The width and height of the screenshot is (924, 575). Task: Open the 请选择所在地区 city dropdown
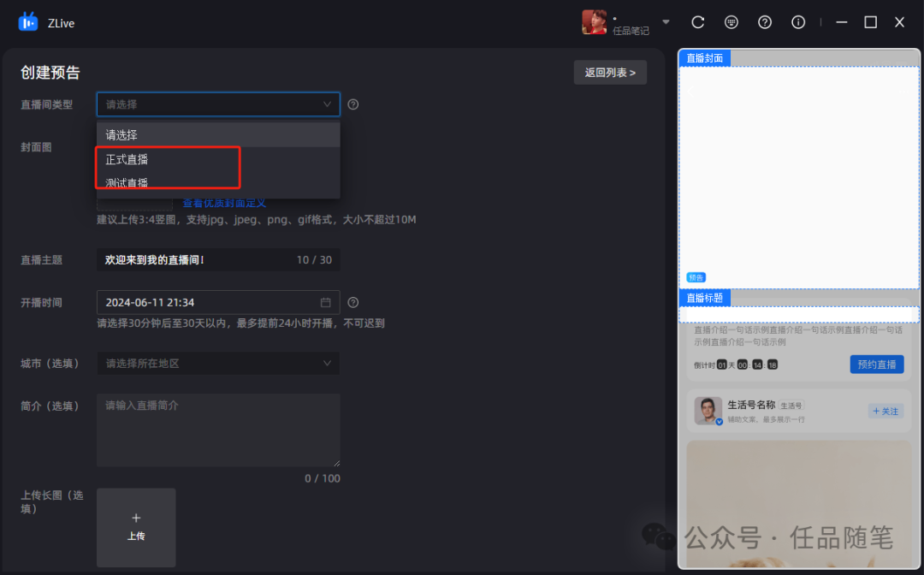point(218,364)
